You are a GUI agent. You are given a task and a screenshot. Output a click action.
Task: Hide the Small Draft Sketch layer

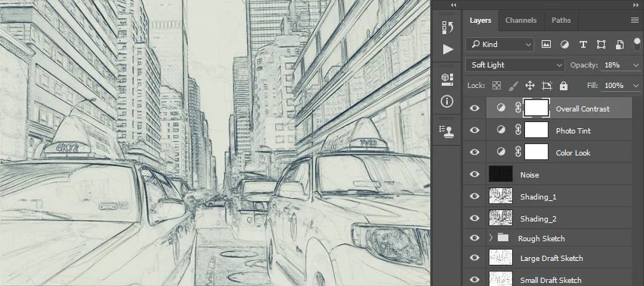474,280
